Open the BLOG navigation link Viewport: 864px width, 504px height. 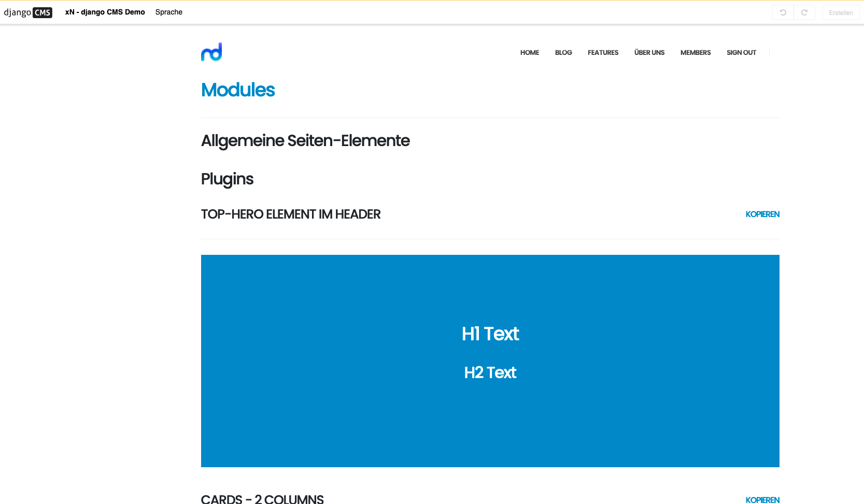click(x=563, y=52)
